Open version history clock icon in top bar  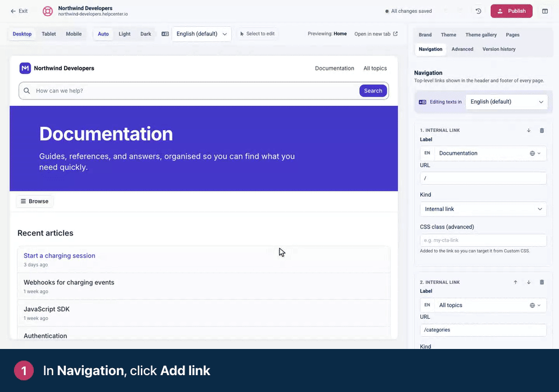pos(479,11)
